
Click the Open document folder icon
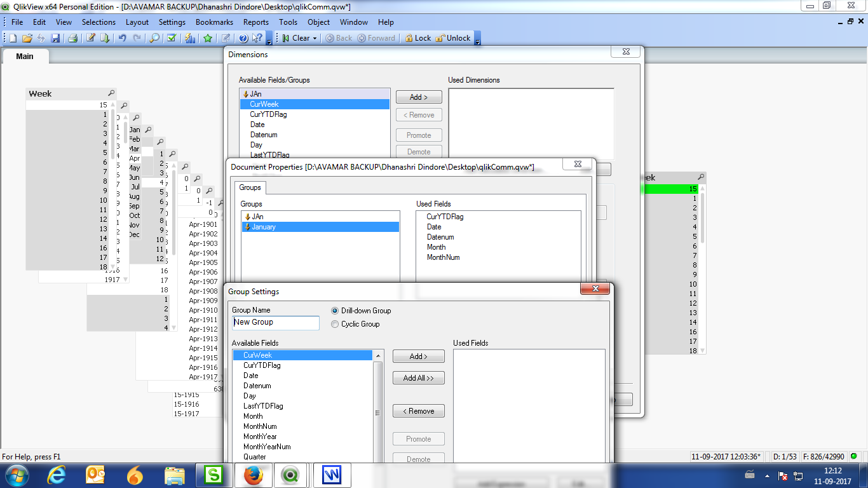coord(27,38)
